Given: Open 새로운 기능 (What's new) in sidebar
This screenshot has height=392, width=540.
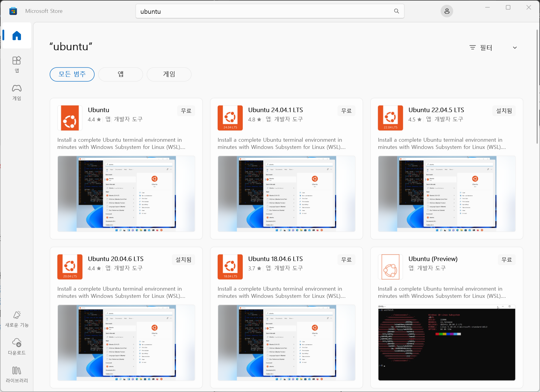Looking at the screenshot, I should (17, 319).
